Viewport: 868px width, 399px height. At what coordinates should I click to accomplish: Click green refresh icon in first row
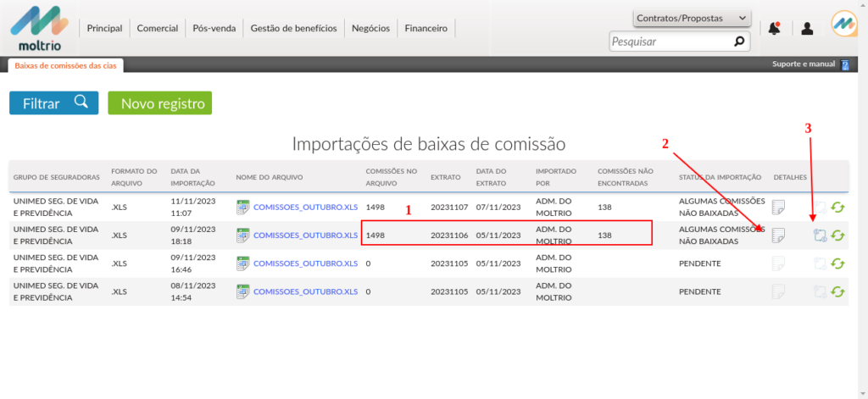coord(838,208)
